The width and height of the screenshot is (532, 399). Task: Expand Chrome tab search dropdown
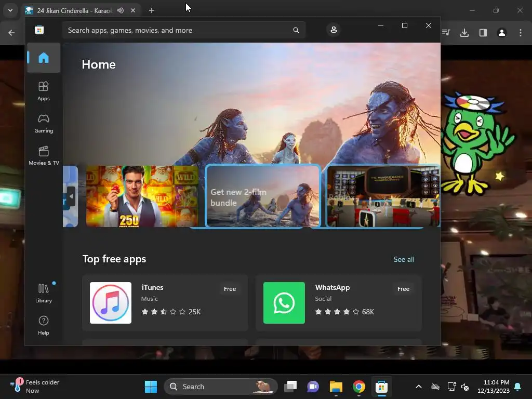(10, 10)
